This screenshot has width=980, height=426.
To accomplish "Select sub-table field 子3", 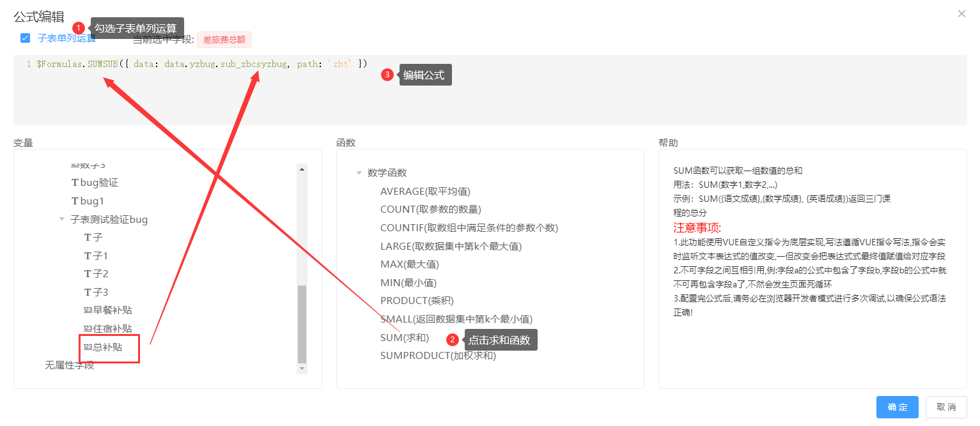I will coord(100,292).
